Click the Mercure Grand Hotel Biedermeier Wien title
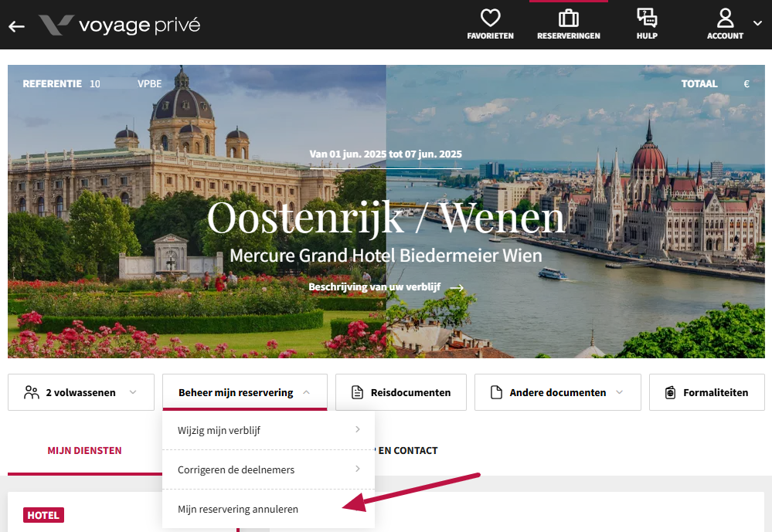The image size is (772, 532). (x=386, y=256)
